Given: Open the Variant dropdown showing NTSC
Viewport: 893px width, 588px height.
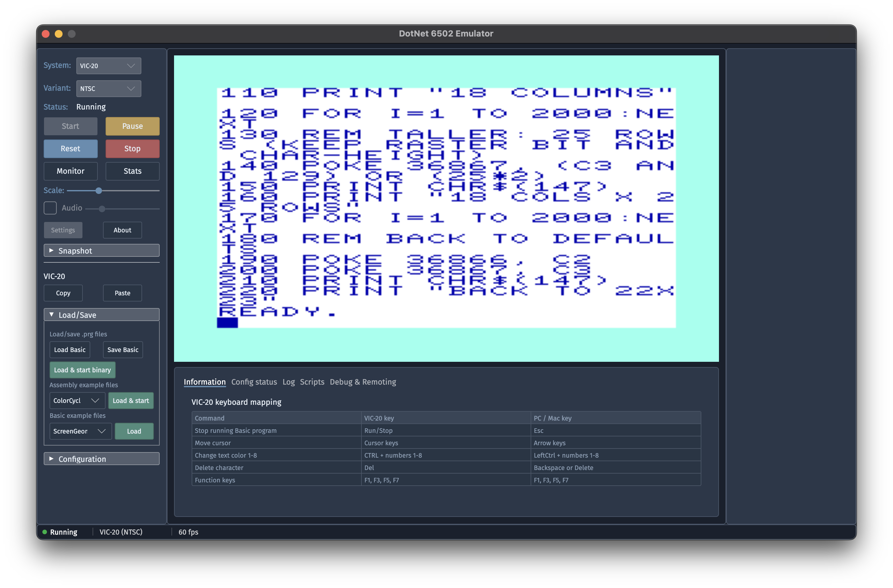Looking at the screenshot, I should coord(109,89).
